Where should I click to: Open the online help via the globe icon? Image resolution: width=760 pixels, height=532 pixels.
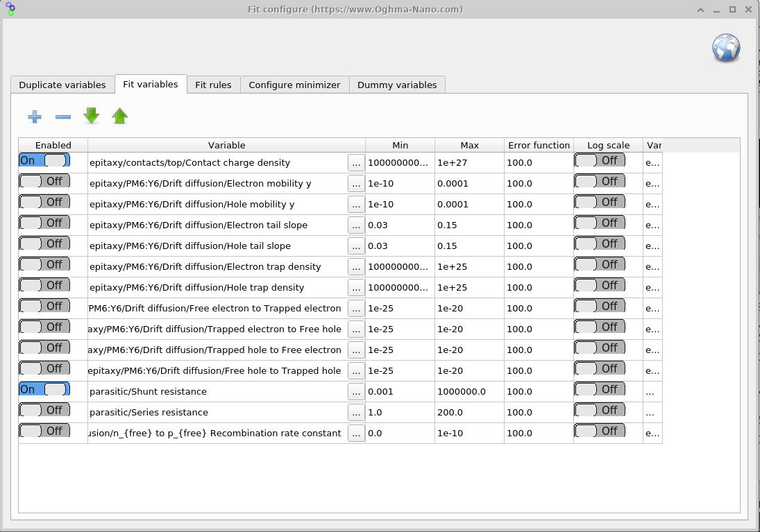[x=726, y=49]
